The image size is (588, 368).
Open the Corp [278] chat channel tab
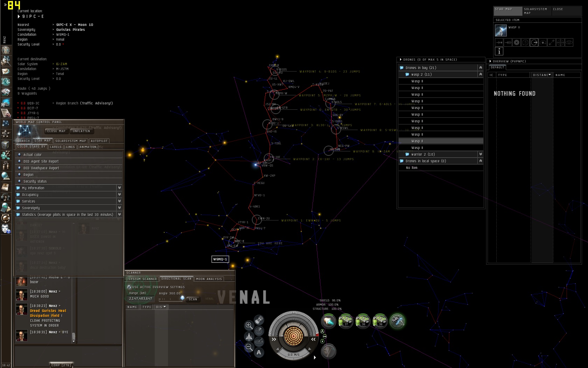point(61,365)
